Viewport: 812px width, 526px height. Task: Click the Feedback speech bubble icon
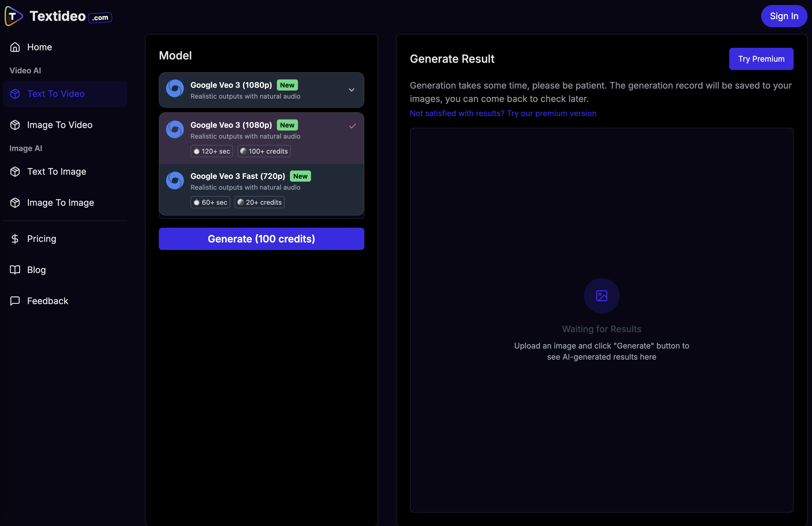coord(15,301)
